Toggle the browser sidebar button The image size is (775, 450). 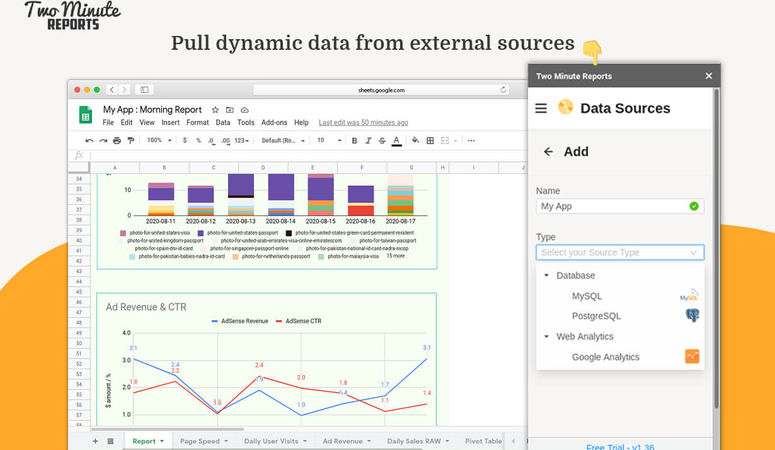click(144, 90)
